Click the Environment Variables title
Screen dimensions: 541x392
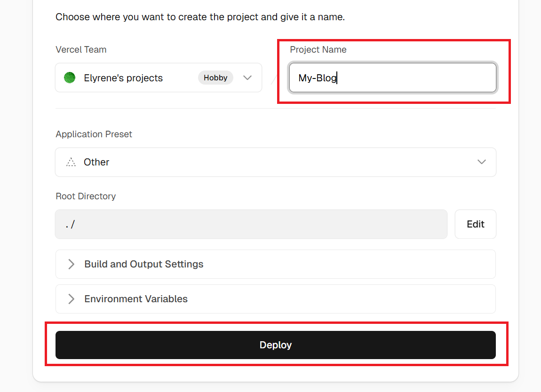(x=136, y=299)
